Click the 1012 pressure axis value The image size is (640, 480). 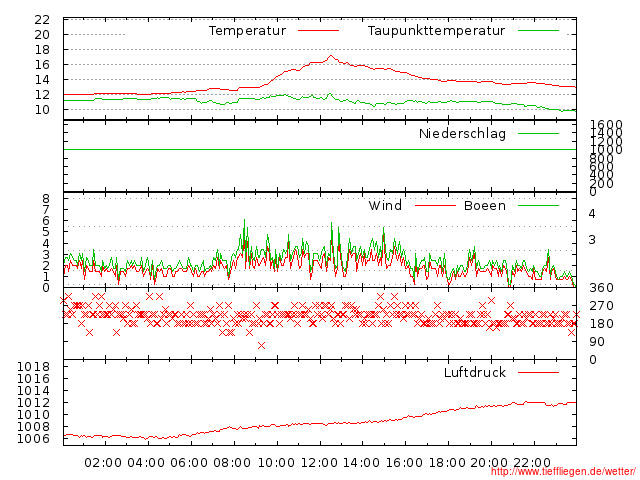[x=33, y=402]
